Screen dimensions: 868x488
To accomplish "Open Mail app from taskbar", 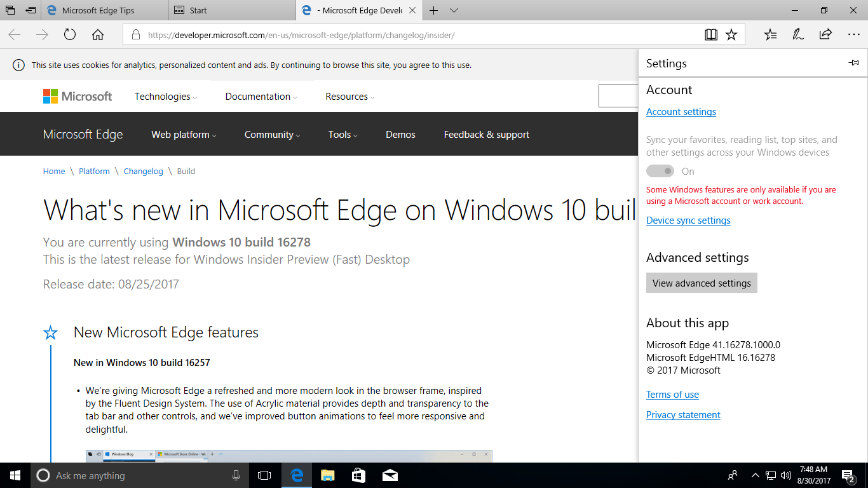I will pyautogui.click(x=390, y=475).
